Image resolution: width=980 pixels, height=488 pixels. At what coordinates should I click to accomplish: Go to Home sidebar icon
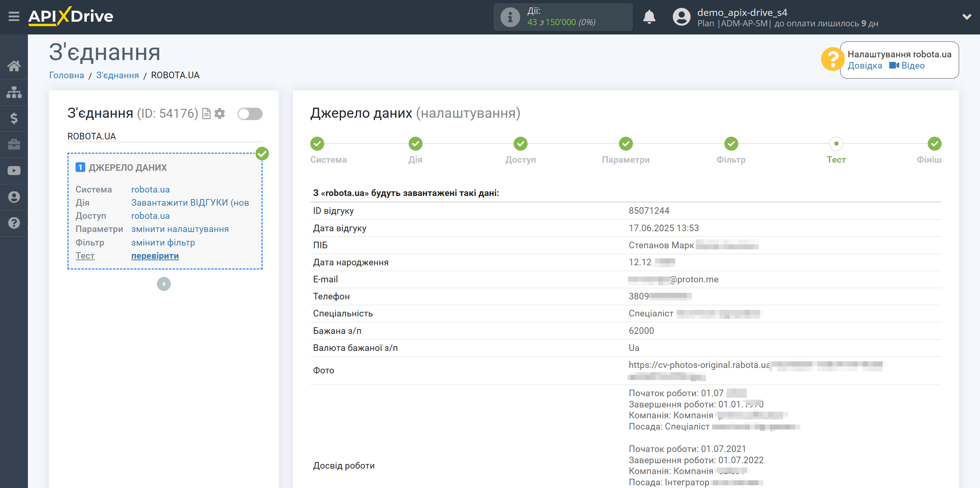(x=14, y=66)
